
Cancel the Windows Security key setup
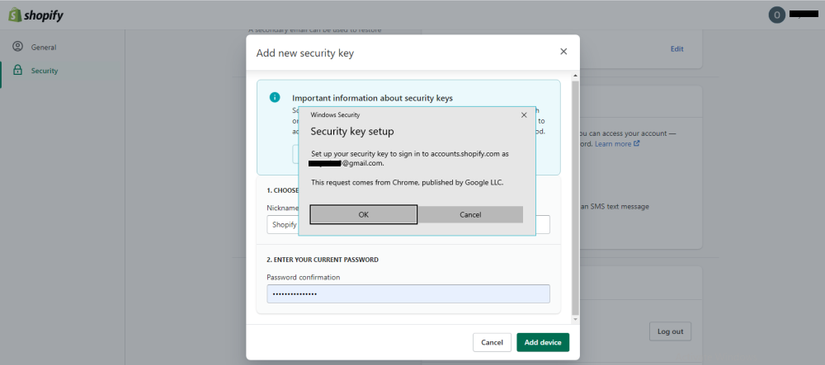(470, 215)
